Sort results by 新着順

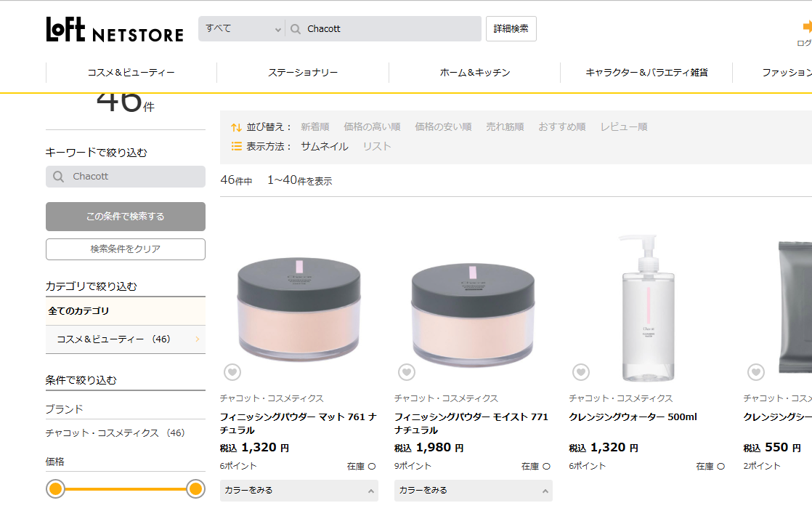[315, 127]
